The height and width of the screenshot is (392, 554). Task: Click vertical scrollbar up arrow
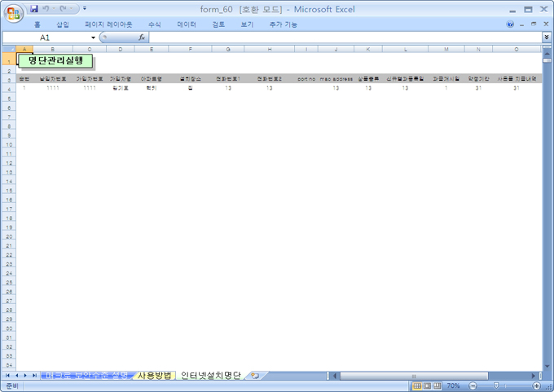click(547, 54)
